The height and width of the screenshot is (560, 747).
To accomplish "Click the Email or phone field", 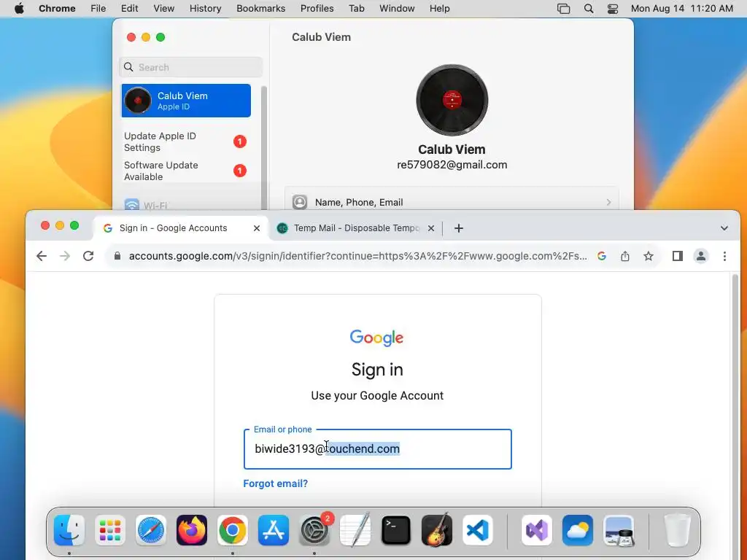I will pyautogui.click(x=378, y=449).
